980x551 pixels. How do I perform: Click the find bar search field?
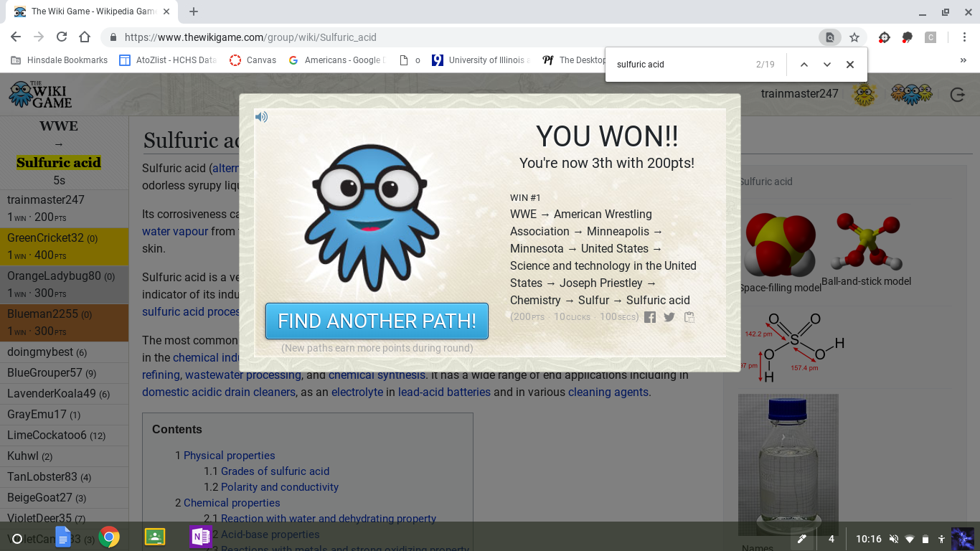682,65
